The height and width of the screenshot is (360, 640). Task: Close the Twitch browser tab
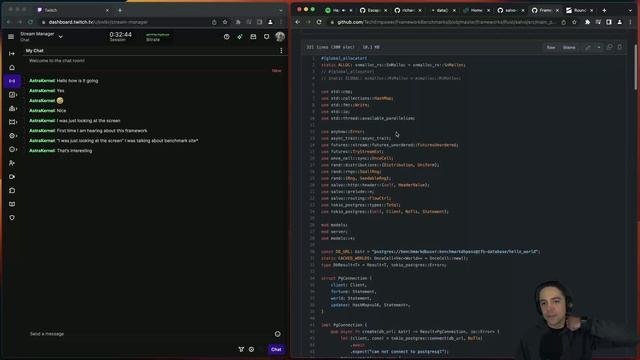(x=107, y=10)
